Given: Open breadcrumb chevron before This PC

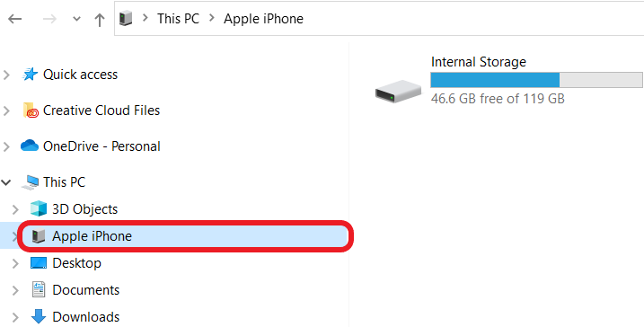Looking at the screenshot, I should tap(145, 19).
